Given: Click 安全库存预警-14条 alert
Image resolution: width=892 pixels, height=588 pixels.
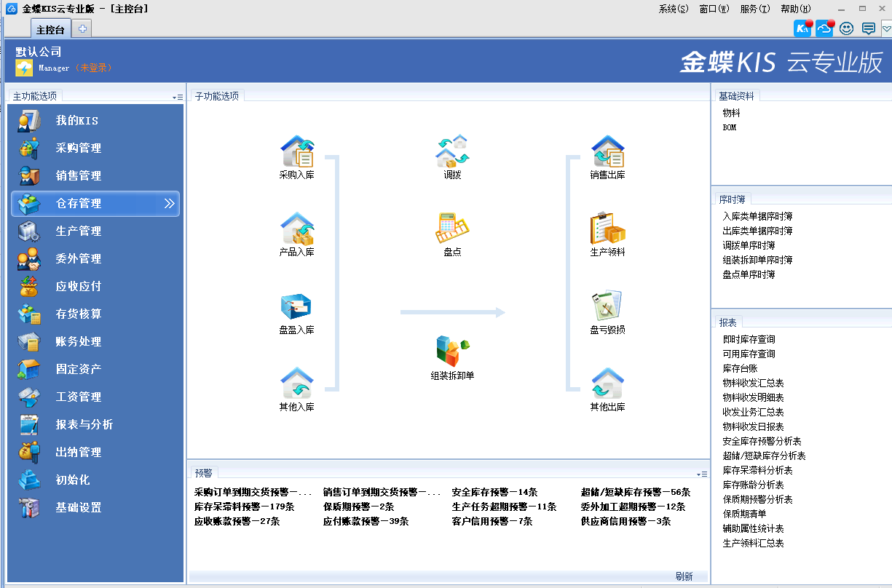Looking at the screenshot, I should click(494, 492).
